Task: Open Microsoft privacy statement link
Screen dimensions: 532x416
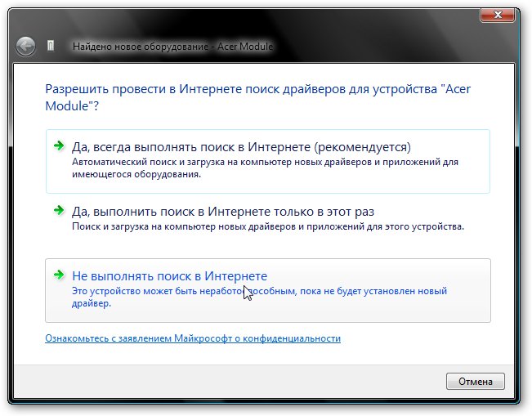Action: pyautogui.click(x=193, y=338)
